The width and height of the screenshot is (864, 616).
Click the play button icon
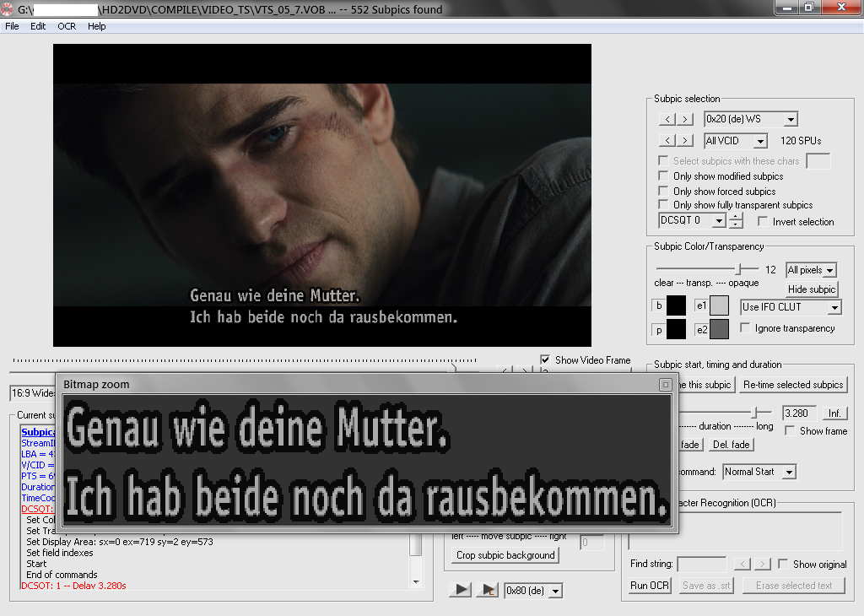coord(461,590)
